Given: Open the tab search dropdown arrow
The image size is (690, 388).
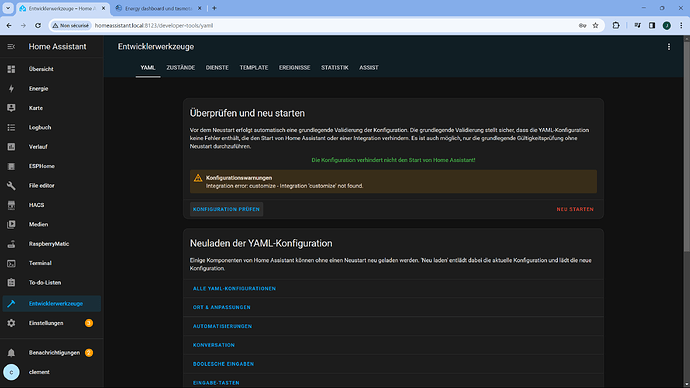Looking at the screenshot, I should coord(8,8).
